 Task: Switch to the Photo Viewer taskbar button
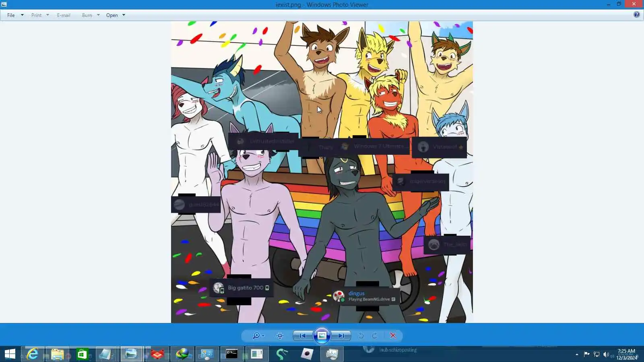click(131, 354)
